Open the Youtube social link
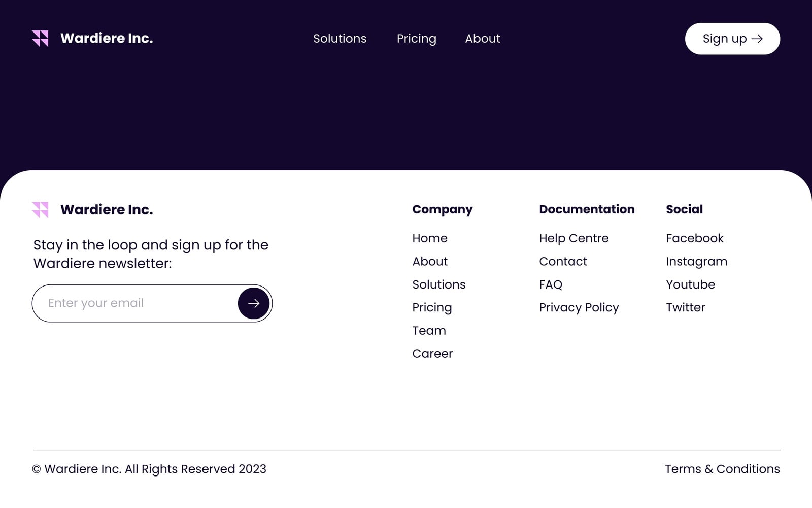This screenshot has height=508, width=812. pyautogui.click(x=690, y=284)
